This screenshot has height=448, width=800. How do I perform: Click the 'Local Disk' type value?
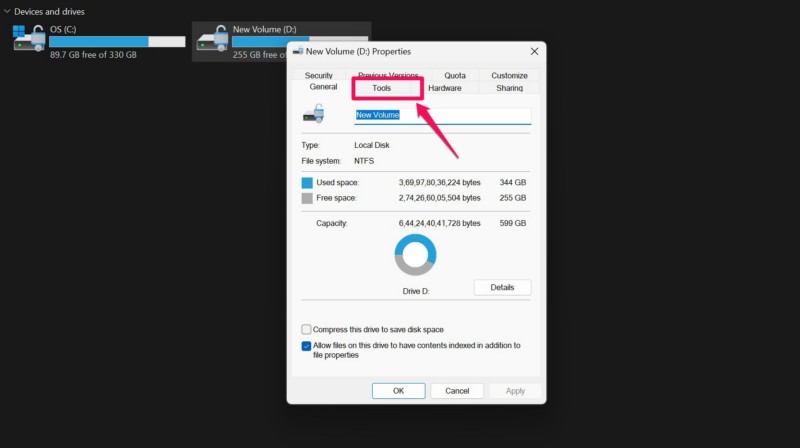[x=371, y=145]
